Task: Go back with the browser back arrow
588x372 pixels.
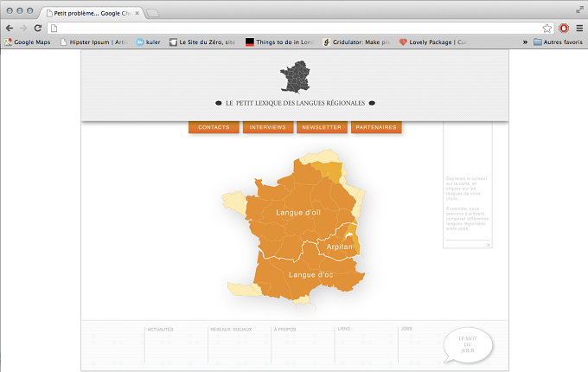Action: click(x=10, y=29)
